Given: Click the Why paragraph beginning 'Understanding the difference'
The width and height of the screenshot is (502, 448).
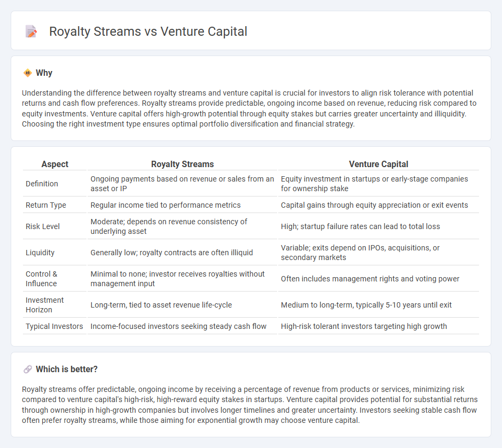Looking at the screenshot, I should (249, 108).
